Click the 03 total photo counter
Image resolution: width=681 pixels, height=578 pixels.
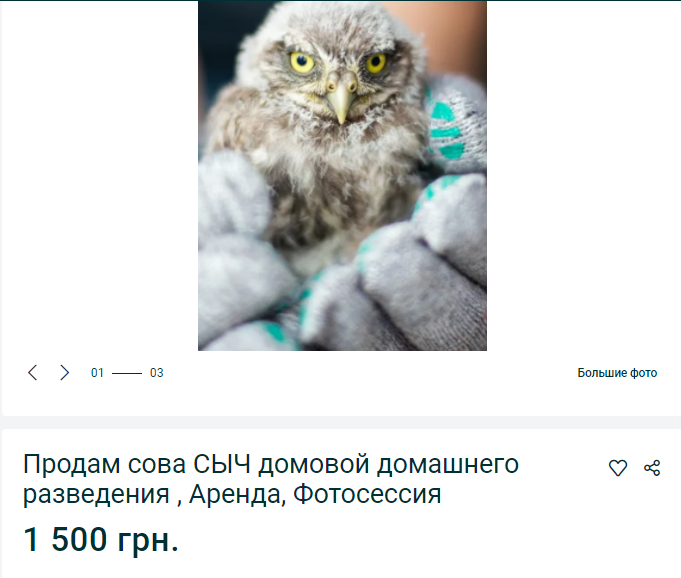tap(156, 373)
